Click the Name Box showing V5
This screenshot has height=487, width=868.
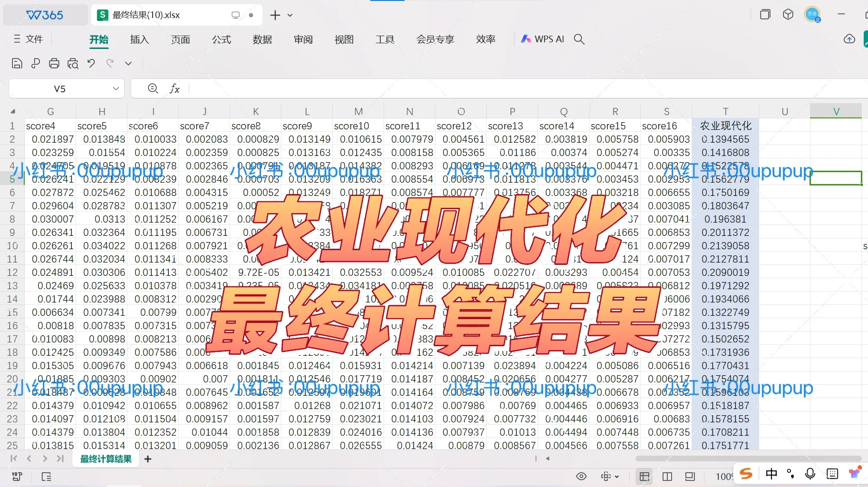tap(60, 89)
